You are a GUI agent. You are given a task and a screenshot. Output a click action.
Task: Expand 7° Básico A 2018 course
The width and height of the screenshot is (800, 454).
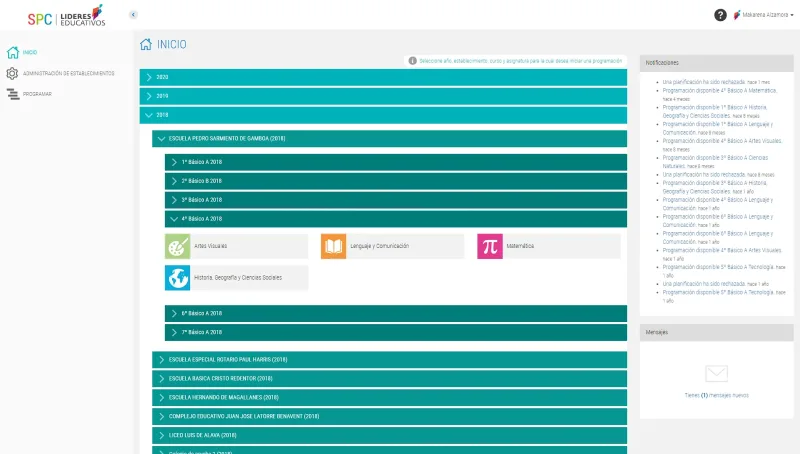(x=396, y=332)
